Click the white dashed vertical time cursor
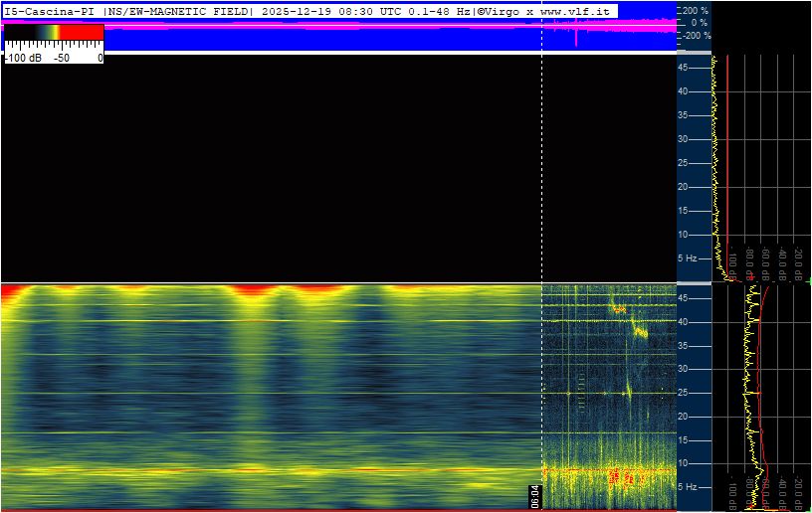Viewport: 812px width, 513px height. pos(541,258)
